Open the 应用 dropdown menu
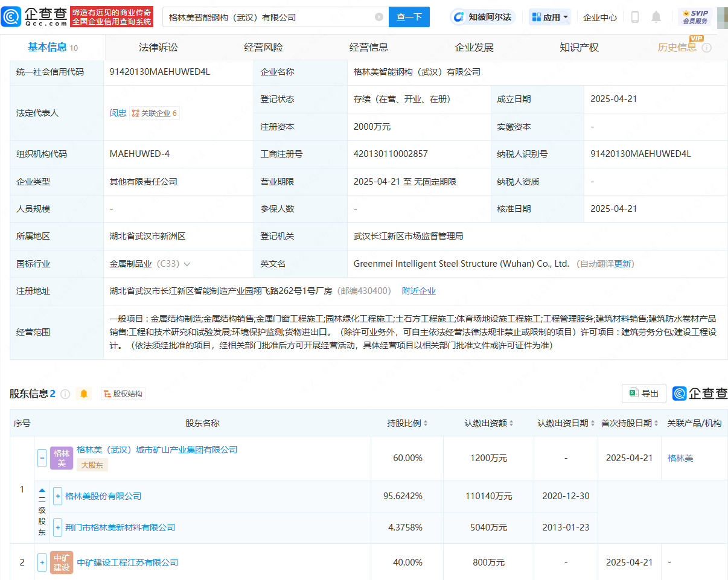Image resolution: width=728 pixels, height=580 pixels. pyautogui.click(x=550, y=18)
